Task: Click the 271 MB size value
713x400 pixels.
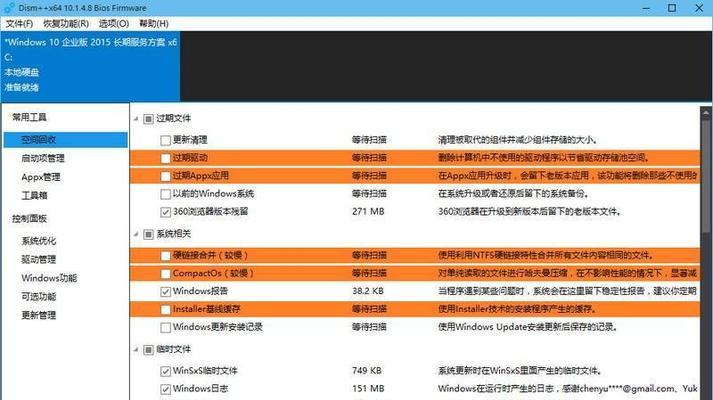Action: 368,211
